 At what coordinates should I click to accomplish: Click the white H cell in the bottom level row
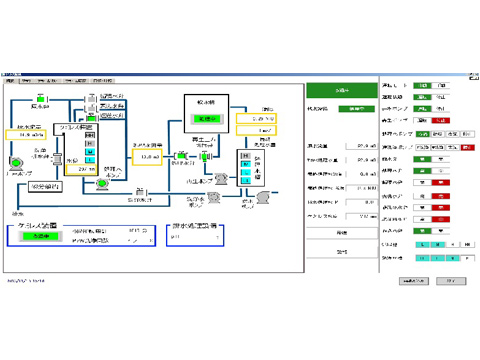467,258
